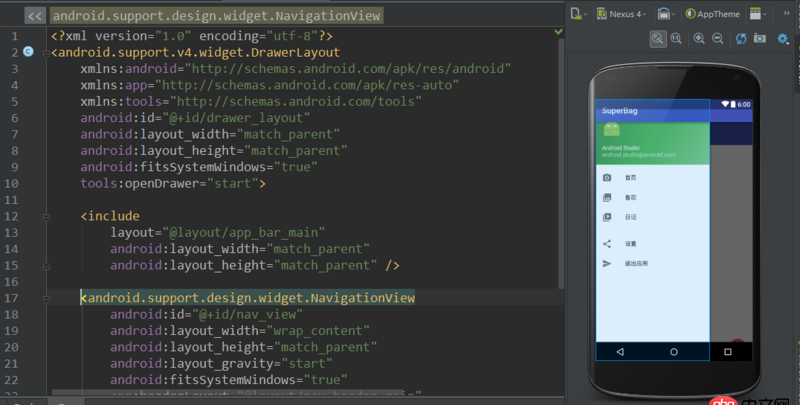The height and width of the screenshot is (405, 800).
Task: Open the activity association dropdown in preview toolbar
Action: pos(757,14)
